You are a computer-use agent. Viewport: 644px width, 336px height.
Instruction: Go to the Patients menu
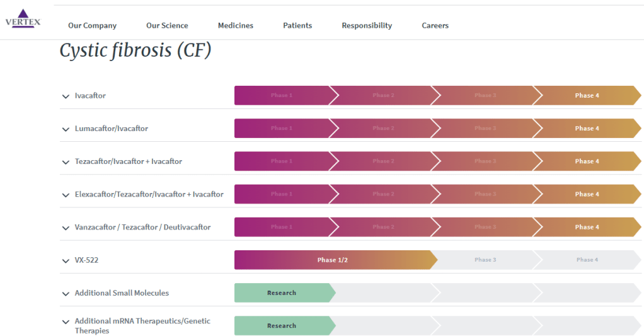(297, 26)
